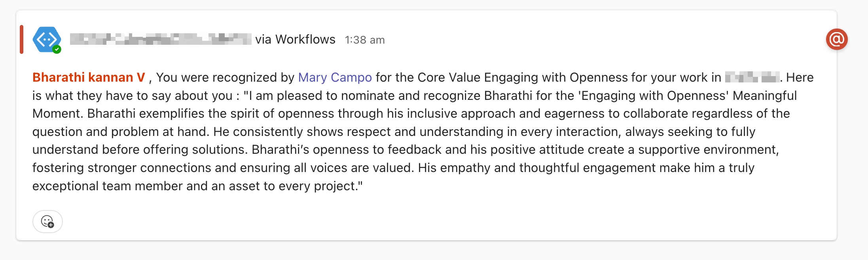Open the 1:38 am message timestamp
Image resolution: width=868 pixels, height=260 pixels.
[365, 40]
